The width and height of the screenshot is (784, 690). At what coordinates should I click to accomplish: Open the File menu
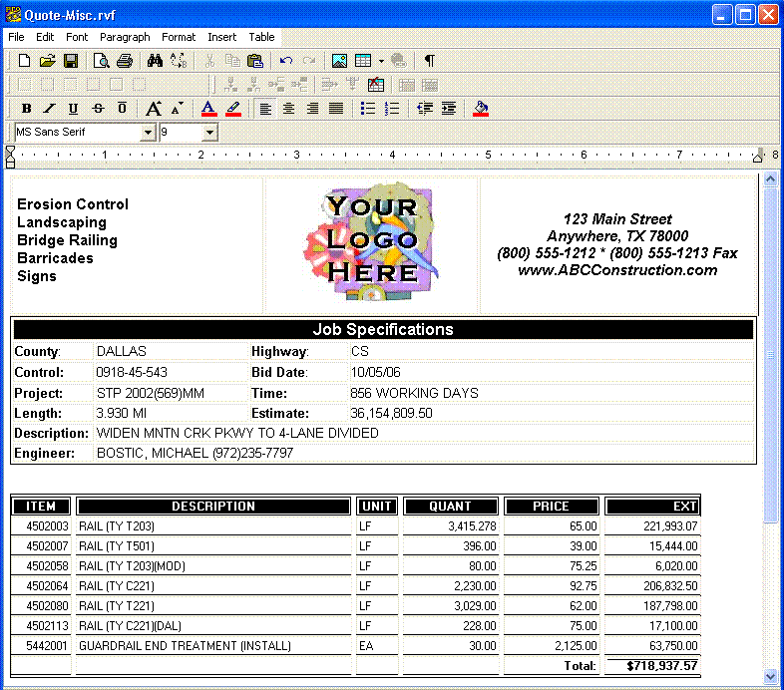pyautogui.click(x=16, y=37)
